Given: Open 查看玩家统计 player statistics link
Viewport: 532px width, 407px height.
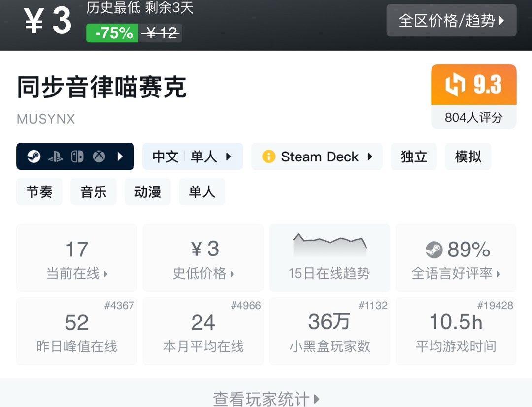Looking at the screenshot, I should [x=266, y=399].
